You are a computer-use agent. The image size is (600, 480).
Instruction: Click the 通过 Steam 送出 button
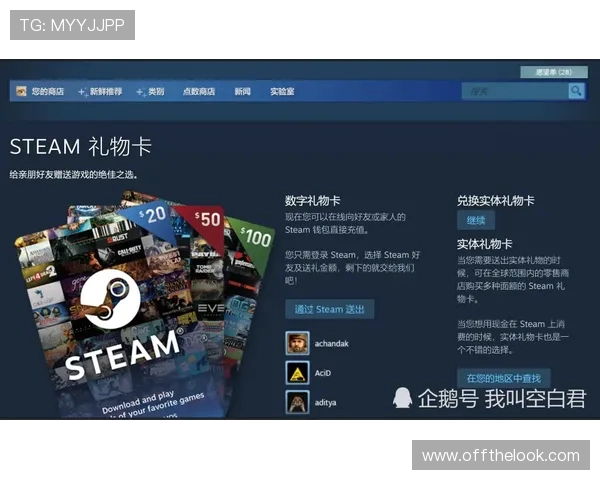(329, 309)
